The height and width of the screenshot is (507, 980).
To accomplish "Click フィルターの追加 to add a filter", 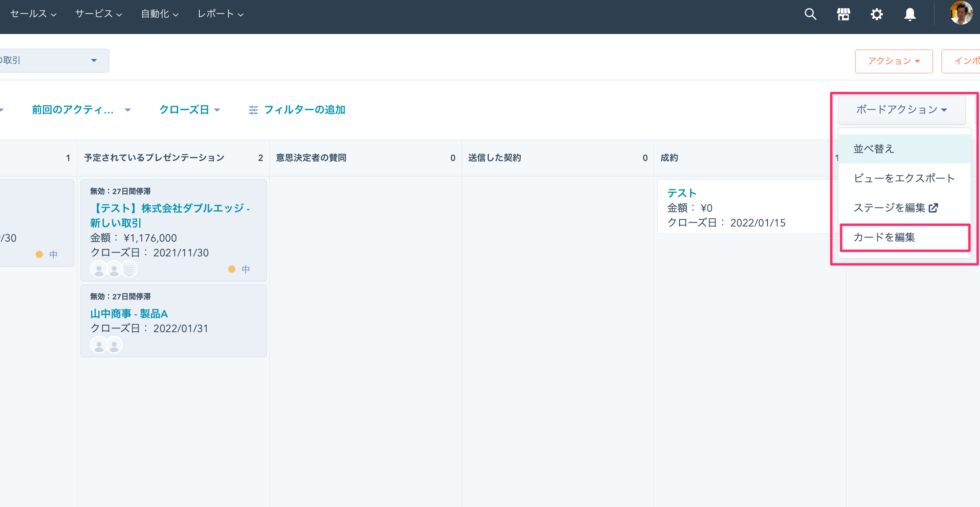I will pyautogui.click(x=305, y=110).
